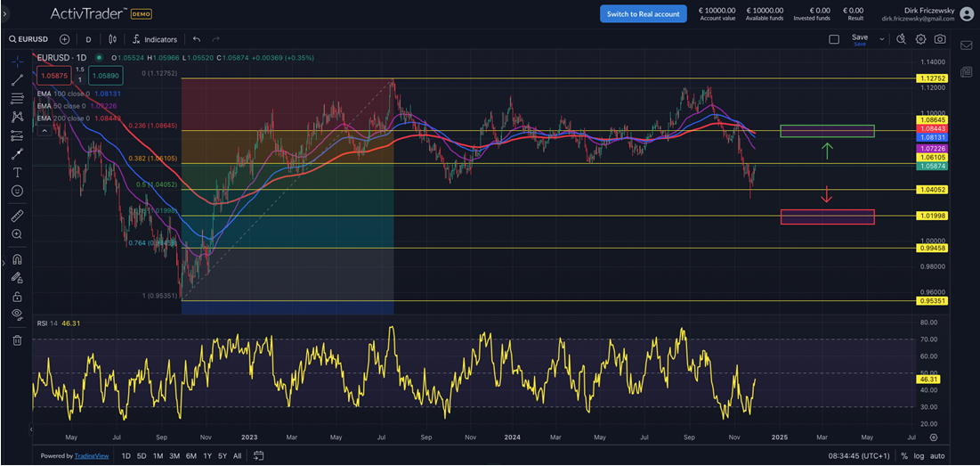Open candlestick chart style selector
Screen dimensions: 980x466
tap(112, 39)
